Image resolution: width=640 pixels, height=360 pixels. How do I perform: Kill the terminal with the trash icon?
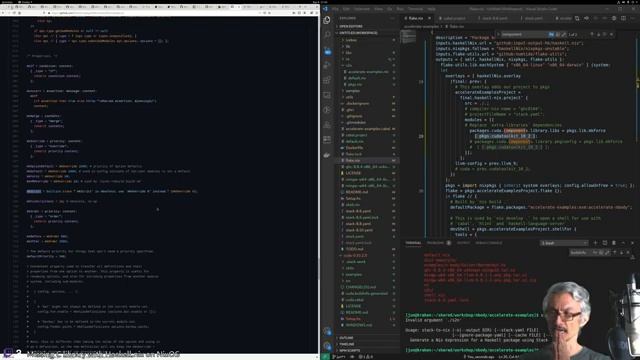click(614, 243)
